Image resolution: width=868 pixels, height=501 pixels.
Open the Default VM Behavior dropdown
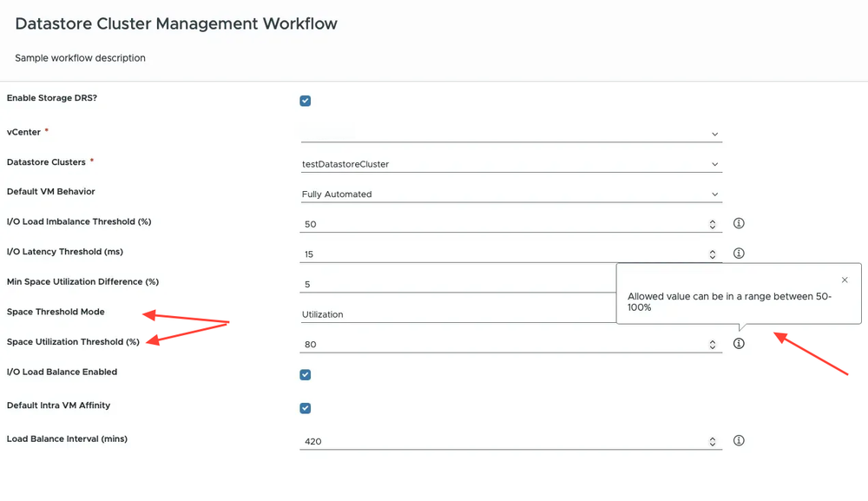[x=714, y=194]
